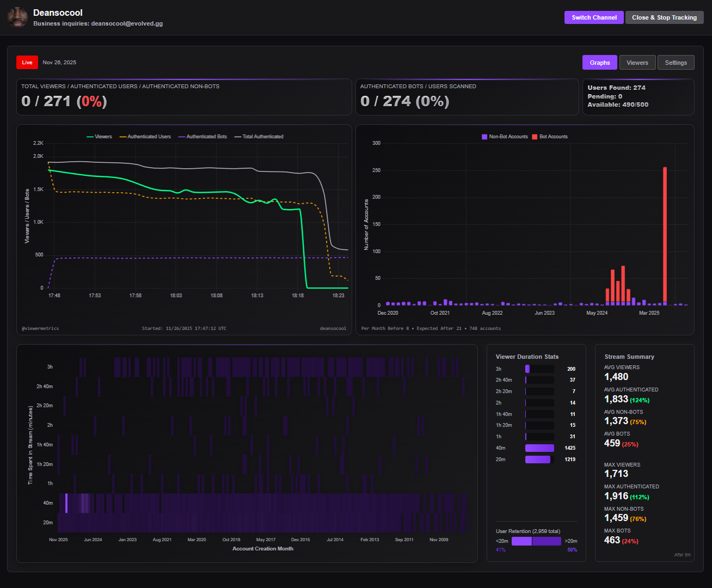Click the Nov 26, 2025 date
Viewport: 712px width, 588px height.
pyautogui.click(x=59, y=63)
